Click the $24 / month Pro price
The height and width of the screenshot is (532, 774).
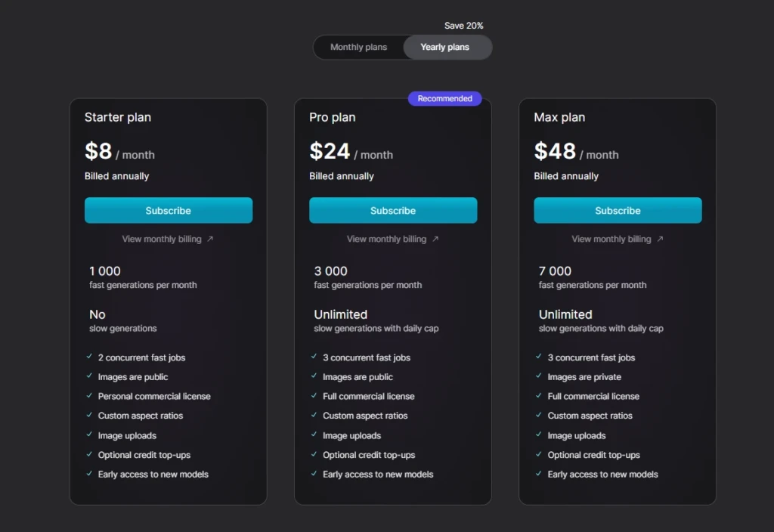pyautogui.click(x=351, y=151)
